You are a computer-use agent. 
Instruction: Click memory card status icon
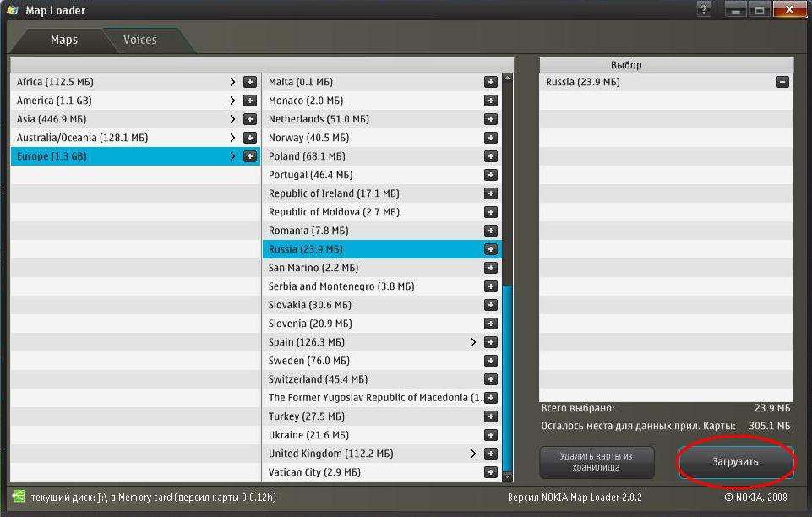pyautogui.click(x=19, y=498)
